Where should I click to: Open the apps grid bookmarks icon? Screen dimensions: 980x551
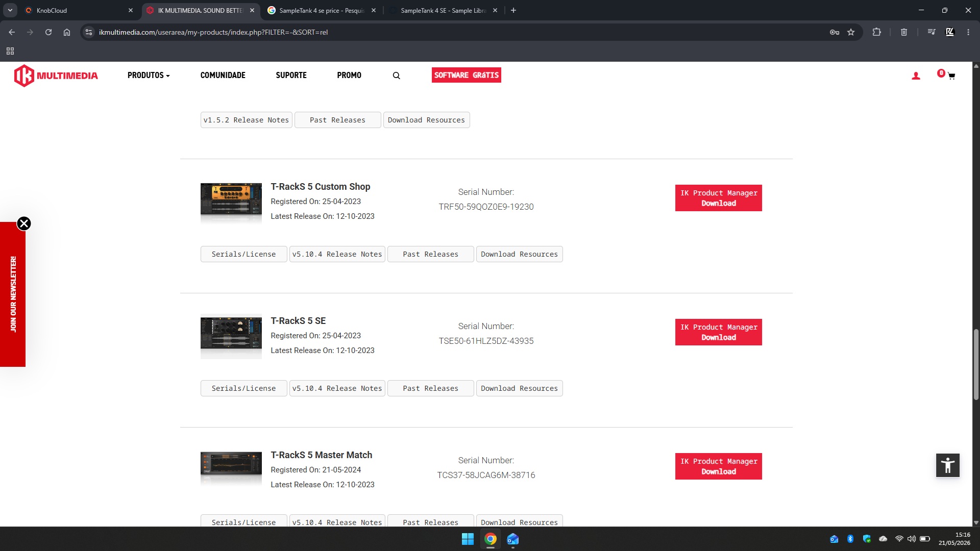[x=10, y=51]
